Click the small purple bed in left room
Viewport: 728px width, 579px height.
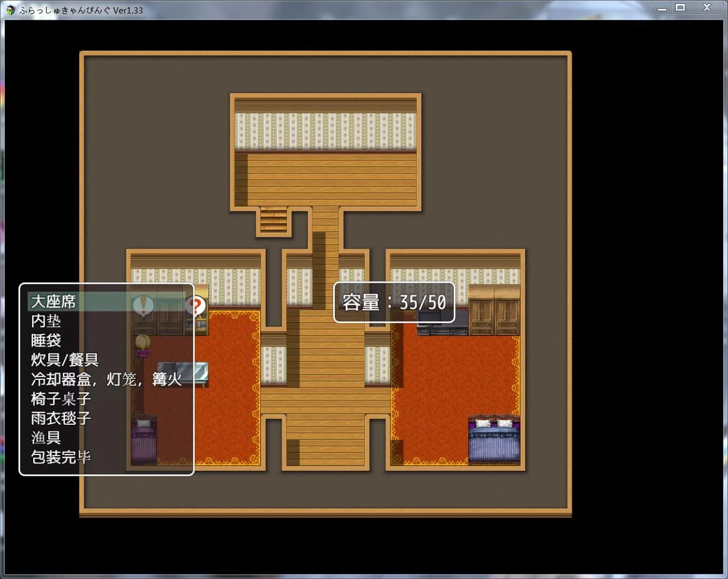pos(144,440)
